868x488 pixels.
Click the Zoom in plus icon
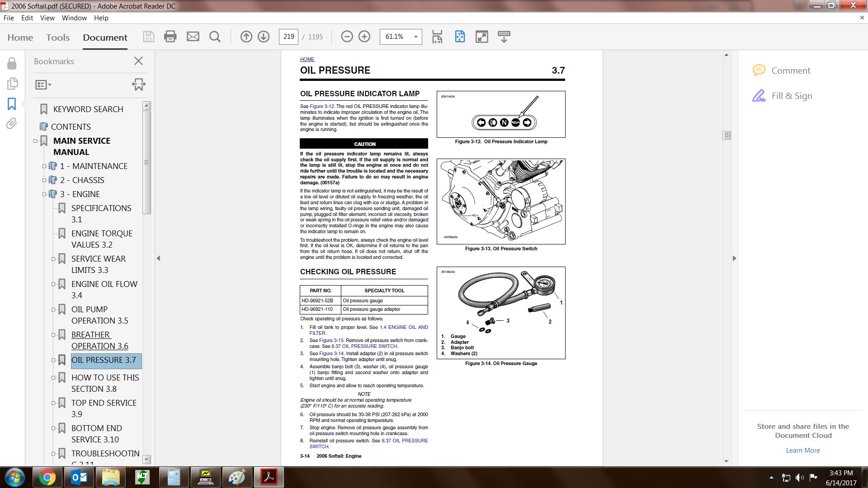364,37
